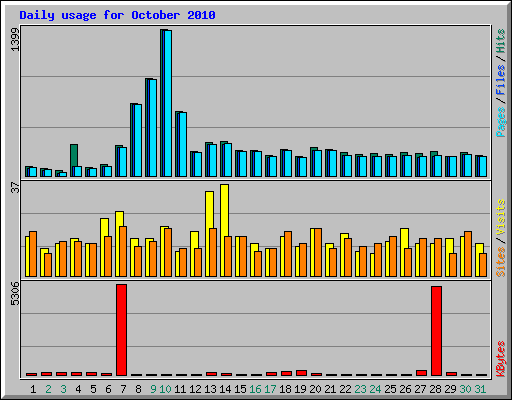This screenshot has height=400, width=512.
Task: Click day 10 on the x-axis
Action: [165, 389]
